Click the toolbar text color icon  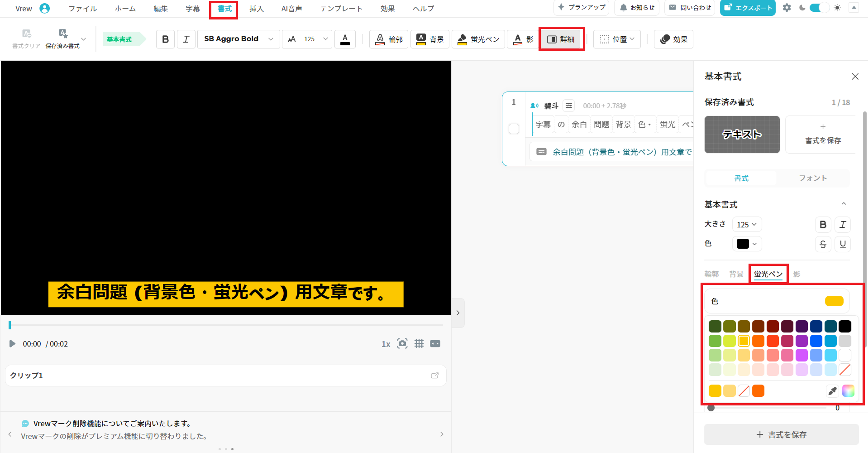(345, 39)
